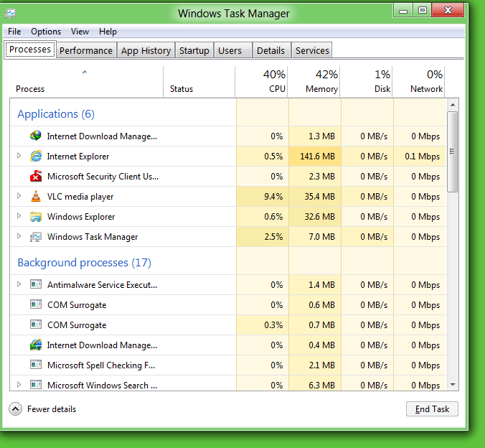Open the Services tab
This screenshot has width=485, height=448.
tap(312, 50)
